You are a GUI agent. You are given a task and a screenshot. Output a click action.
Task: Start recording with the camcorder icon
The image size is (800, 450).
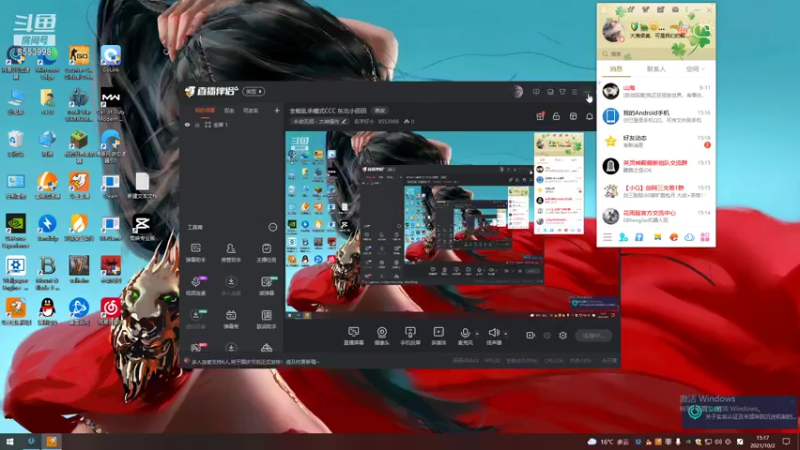531,335
